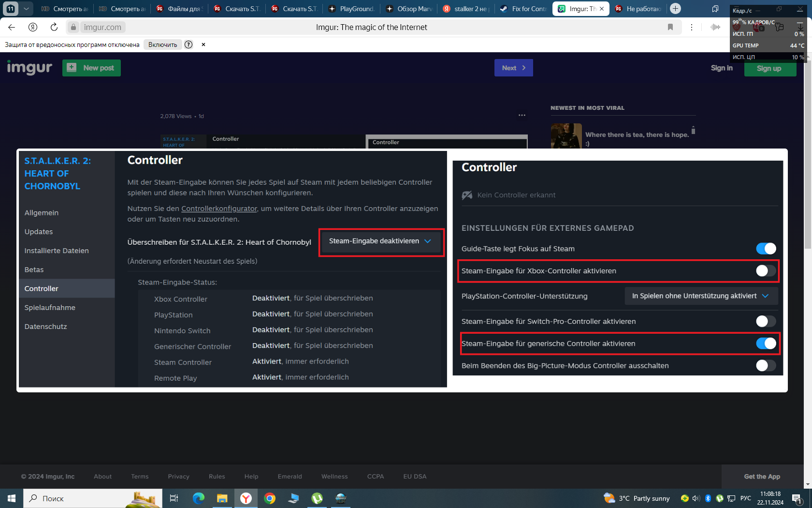Click the imgur.com address field
Image resolution: width=812 pixels, height=508 pixels.
pyautogui.click(x=102, y=27)
